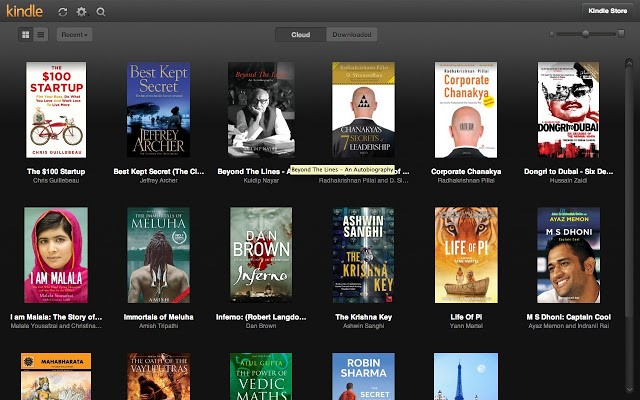Click the sync refresh icon
This screenshot has width=640, height=400.
click(64, 11)
